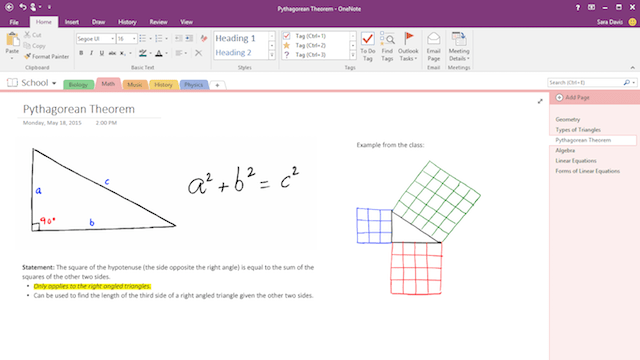Create a new section with plus tab
640x360 pixels.
coord(218,85)
